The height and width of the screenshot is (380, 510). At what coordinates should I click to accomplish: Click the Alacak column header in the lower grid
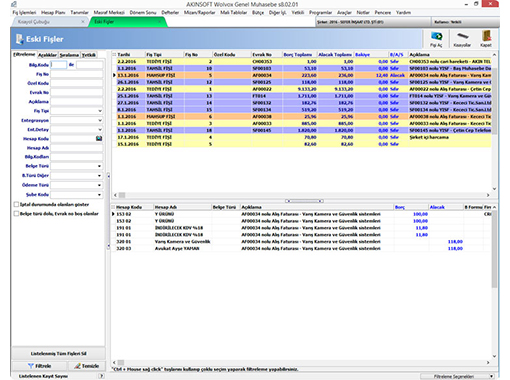click(x=446, y=207)
